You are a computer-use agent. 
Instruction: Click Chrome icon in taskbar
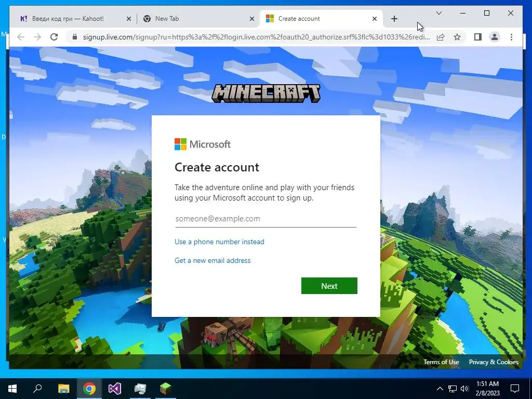(89, 389)
